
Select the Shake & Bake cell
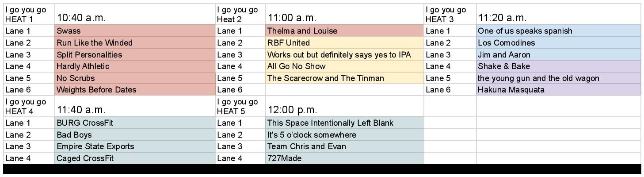(x=558, y=66)
